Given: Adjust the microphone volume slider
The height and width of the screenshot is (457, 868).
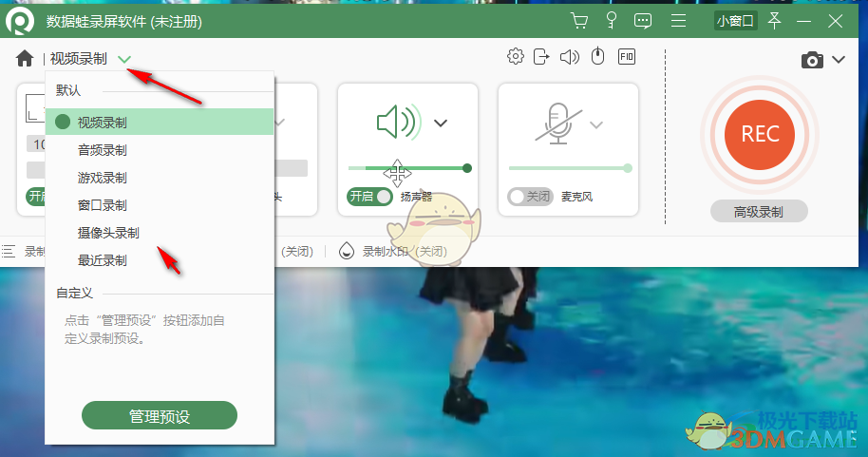Looking at the screenshot, I should (570, 168).
